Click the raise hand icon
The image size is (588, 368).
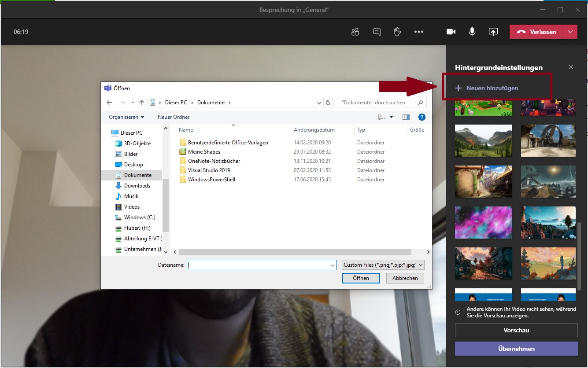point(397,32)
